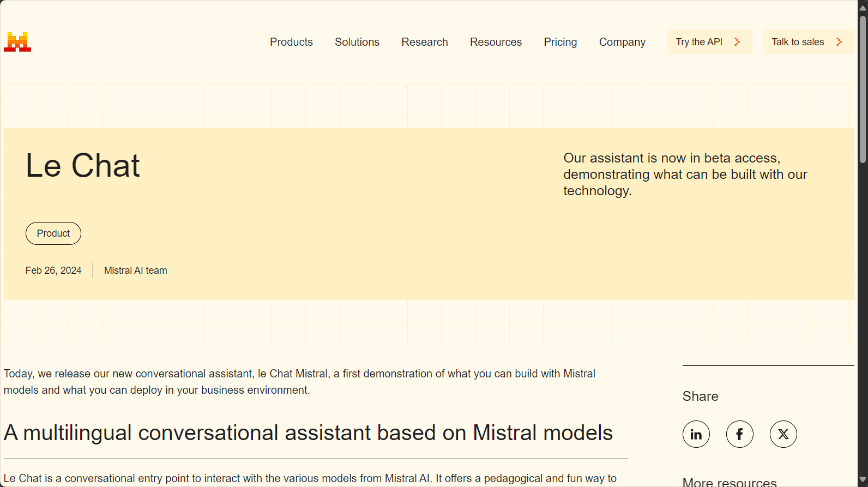Click the Le Chat page title
The image size is (868, 487).
(83, 166)
